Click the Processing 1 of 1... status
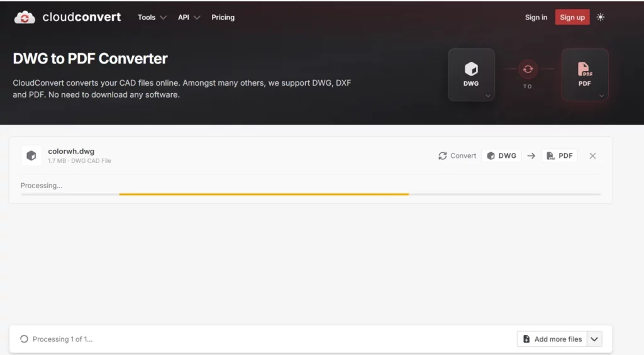 point(62,339)
